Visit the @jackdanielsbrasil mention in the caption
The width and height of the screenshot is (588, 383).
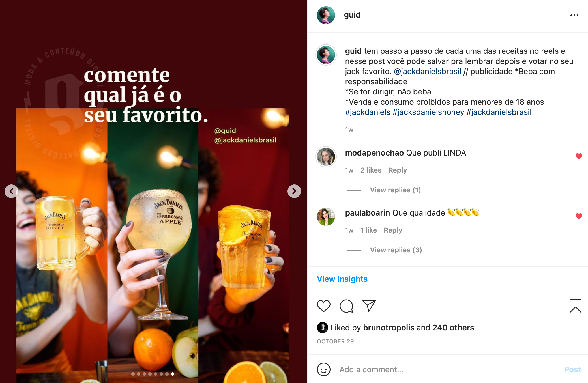(x=427, y=72)
